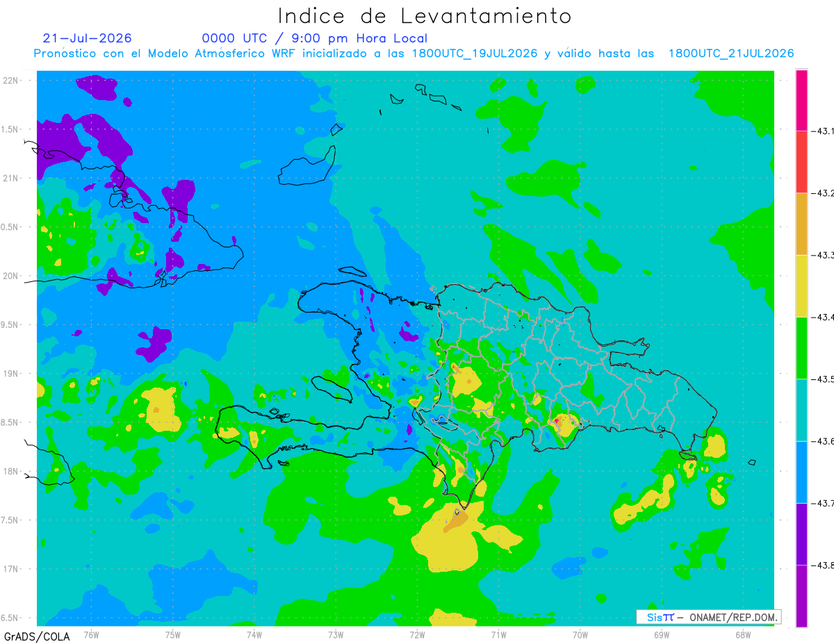Image resolution: width=834 pixels, height=644 pixels.
Task: Click the '-43.5' scale value
Action: coord(822,379)
